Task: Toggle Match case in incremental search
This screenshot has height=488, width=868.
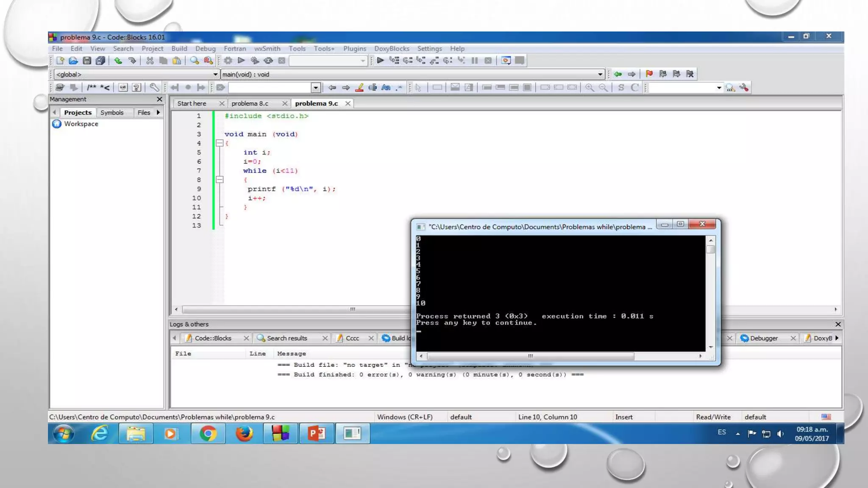Action: coord(386,88)
